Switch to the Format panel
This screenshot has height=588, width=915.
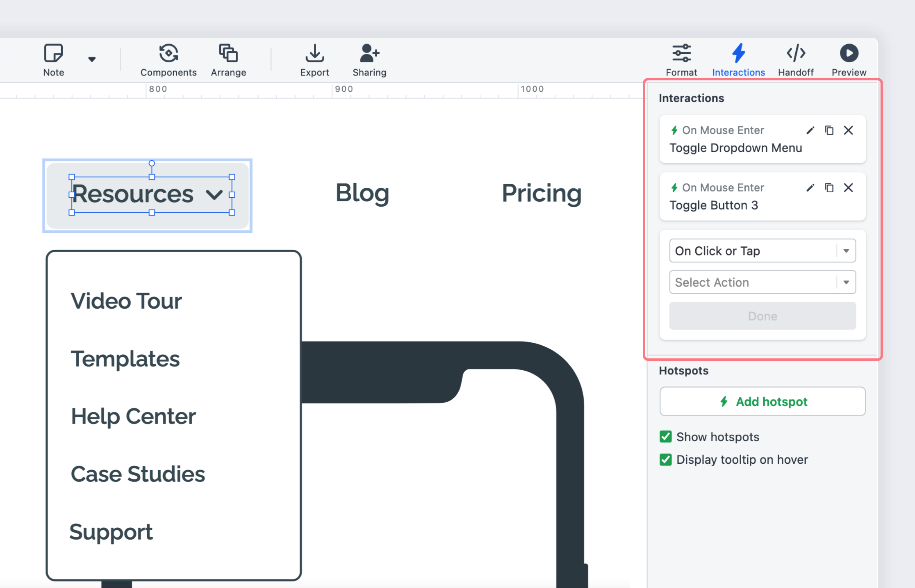click(x=681, y=60)
